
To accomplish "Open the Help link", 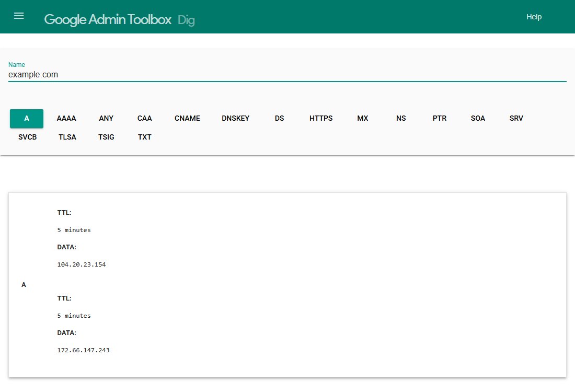I will click(x=534, y=17).
